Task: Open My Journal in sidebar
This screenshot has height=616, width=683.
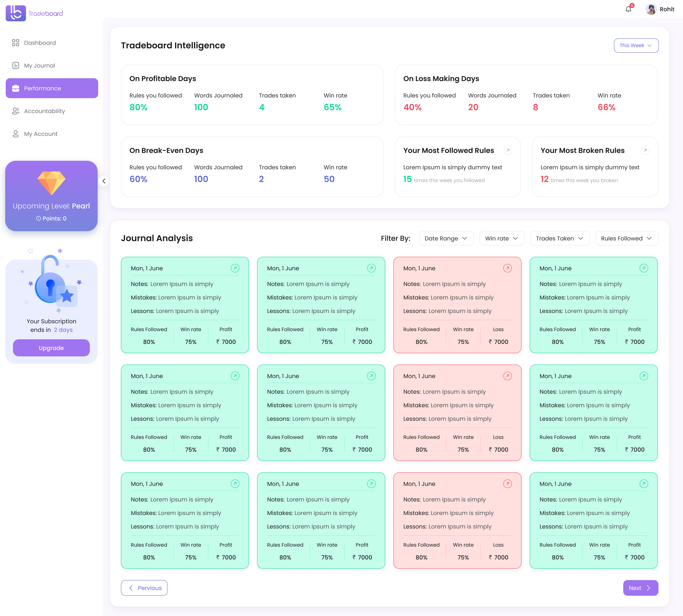Action: [x=52, y=66]
